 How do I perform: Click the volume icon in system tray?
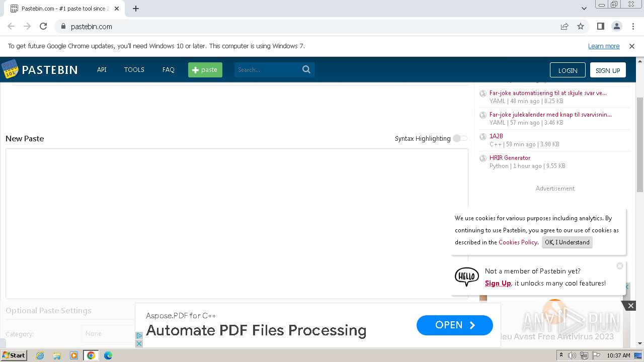tap(572, 355)
